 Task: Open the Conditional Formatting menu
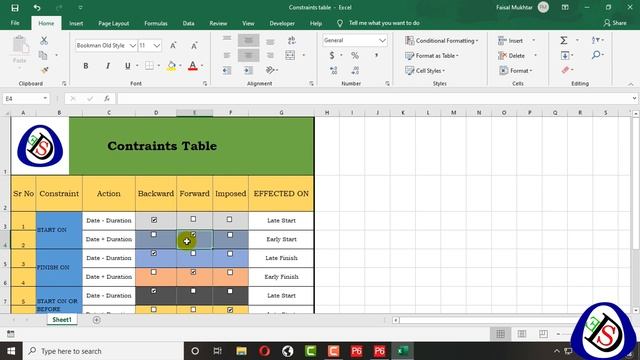click(x=442, y=40)
